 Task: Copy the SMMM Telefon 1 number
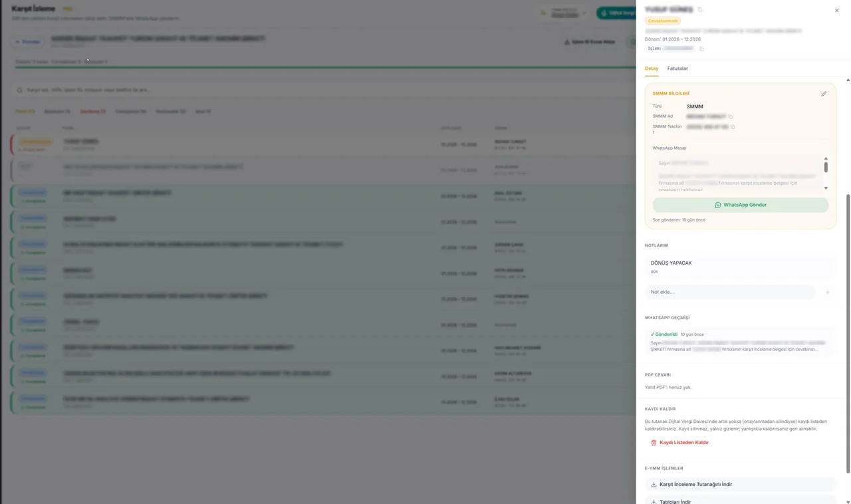click(x=733, y=126)
